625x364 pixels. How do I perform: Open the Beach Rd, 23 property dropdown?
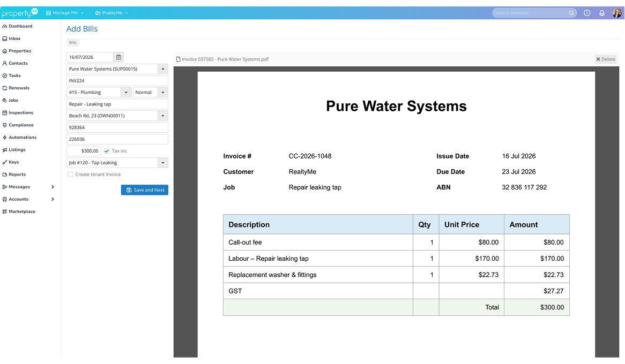pos(162,116)
